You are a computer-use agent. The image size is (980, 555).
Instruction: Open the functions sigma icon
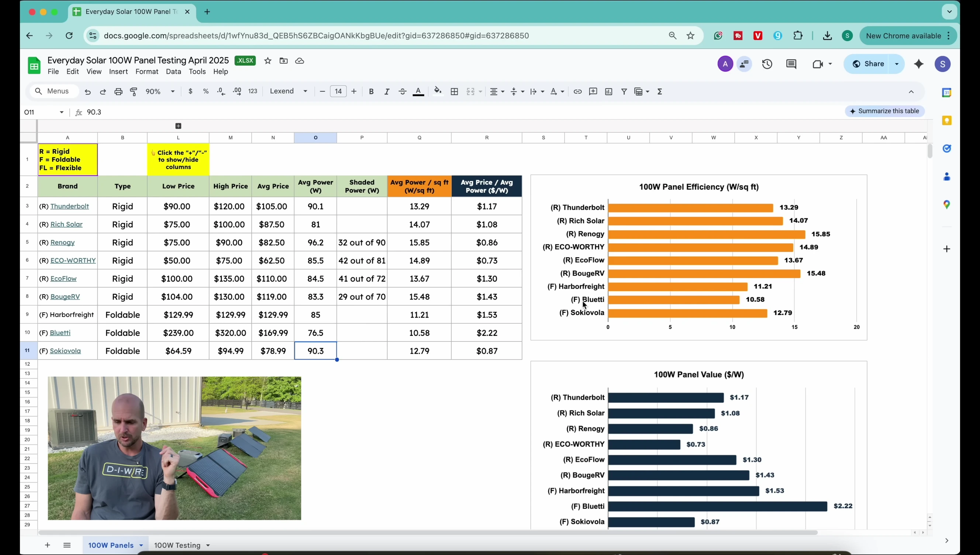[x=660, y=91]
